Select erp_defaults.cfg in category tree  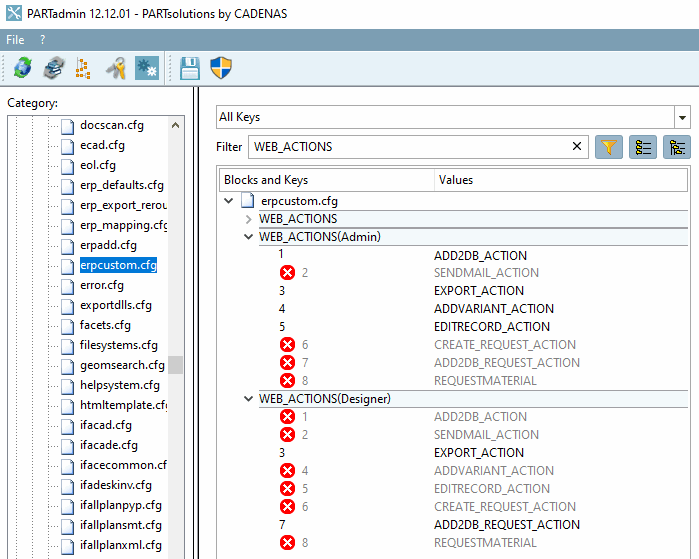pos(122,185)
